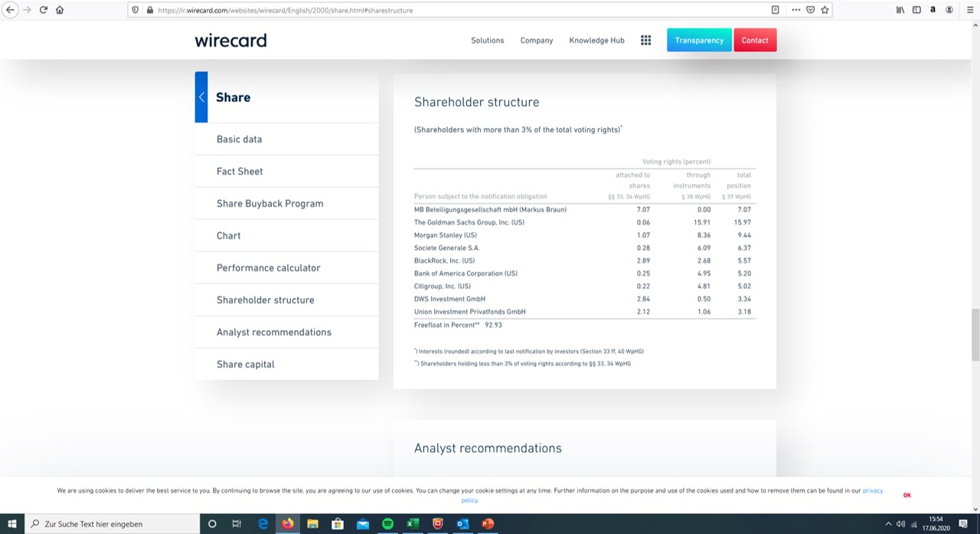This screenshot has width=980, height=534.
Task: Collapse the Share sidebar via its chevron
Action: 201,97
